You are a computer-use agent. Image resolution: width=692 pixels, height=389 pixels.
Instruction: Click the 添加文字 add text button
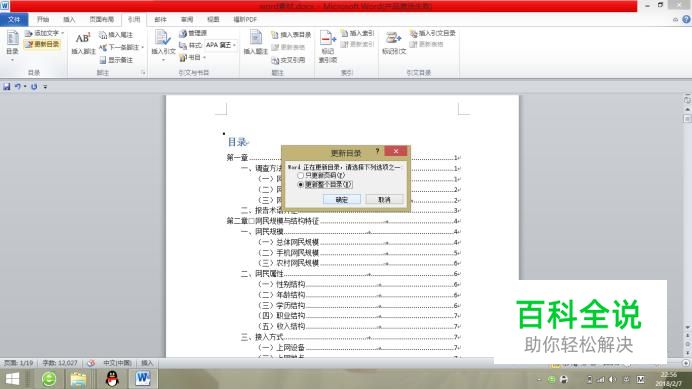pos(44,33)
